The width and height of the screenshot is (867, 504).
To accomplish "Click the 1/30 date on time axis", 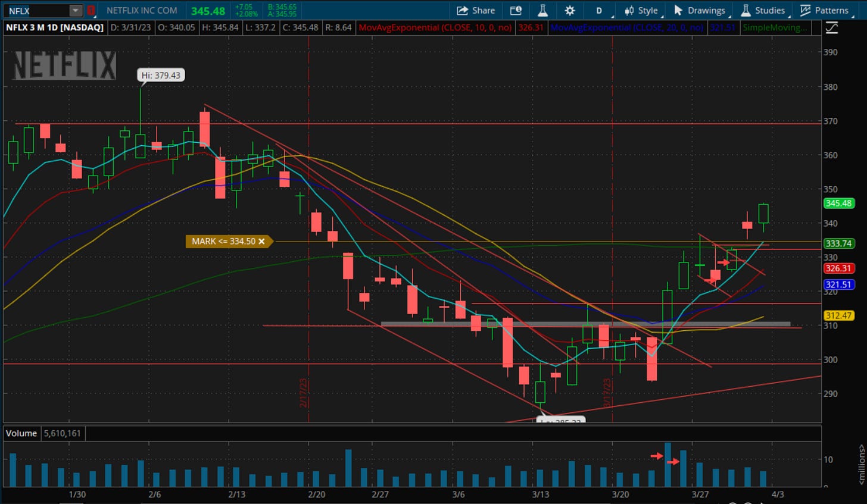I will click(x=77, y=494).
